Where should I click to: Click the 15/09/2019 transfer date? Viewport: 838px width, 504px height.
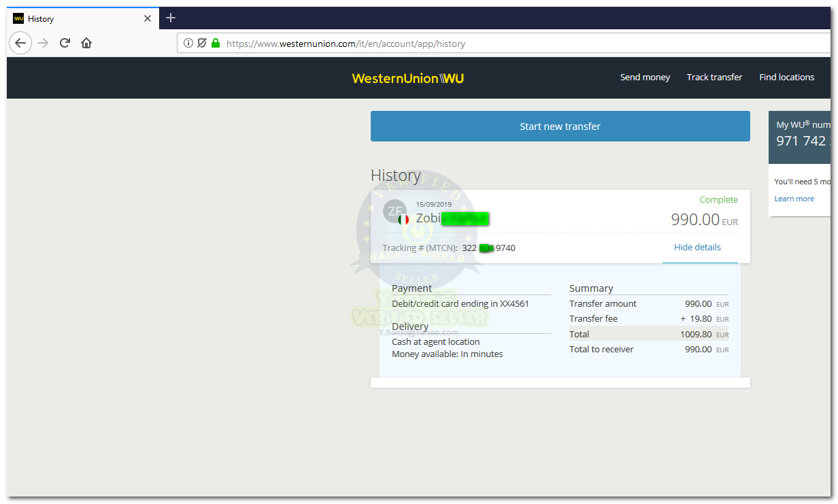tap(434, 204)
